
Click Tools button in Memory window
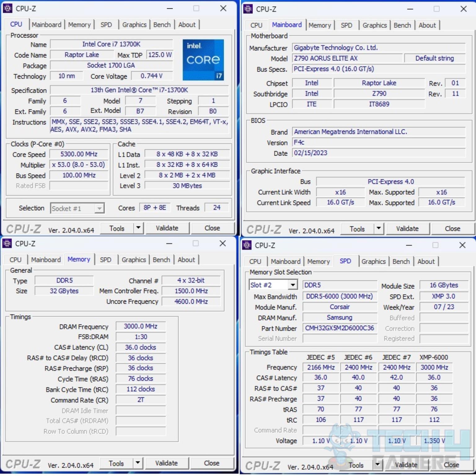pos(116,464)
